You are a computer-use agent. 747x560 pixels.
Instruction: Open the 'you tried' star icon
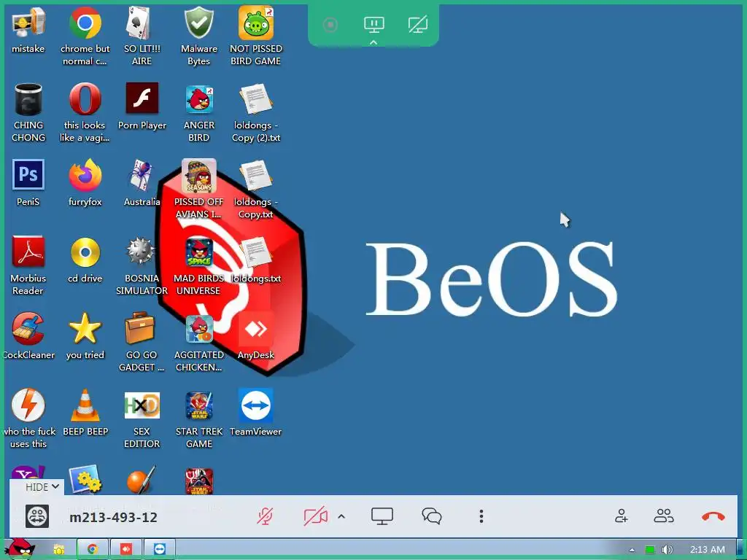(85, 328)
